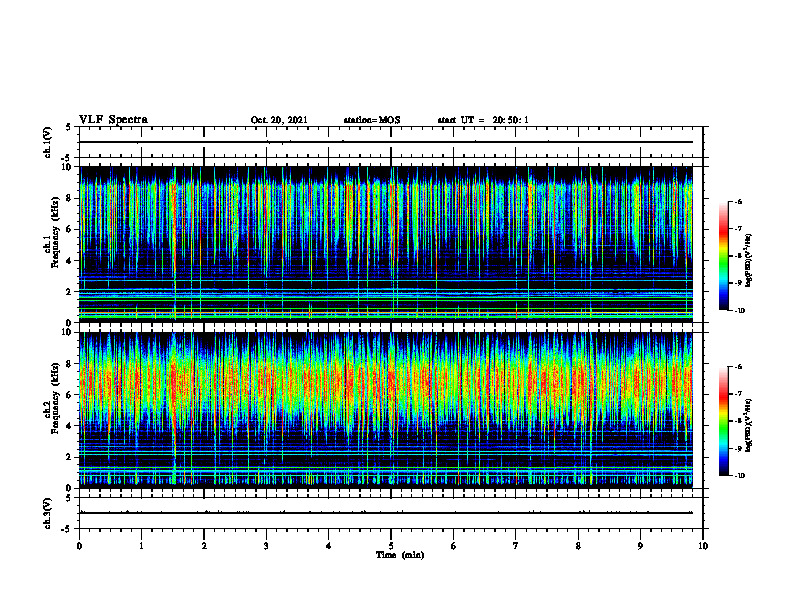Click the '-10' label on ch.1 color bar
The image size is (792, 612).
coord(739,311)
